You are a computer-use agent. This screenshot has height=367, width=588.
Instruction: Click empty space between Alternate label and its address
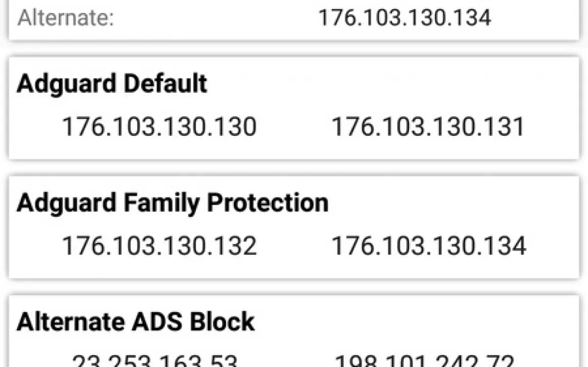215,17
